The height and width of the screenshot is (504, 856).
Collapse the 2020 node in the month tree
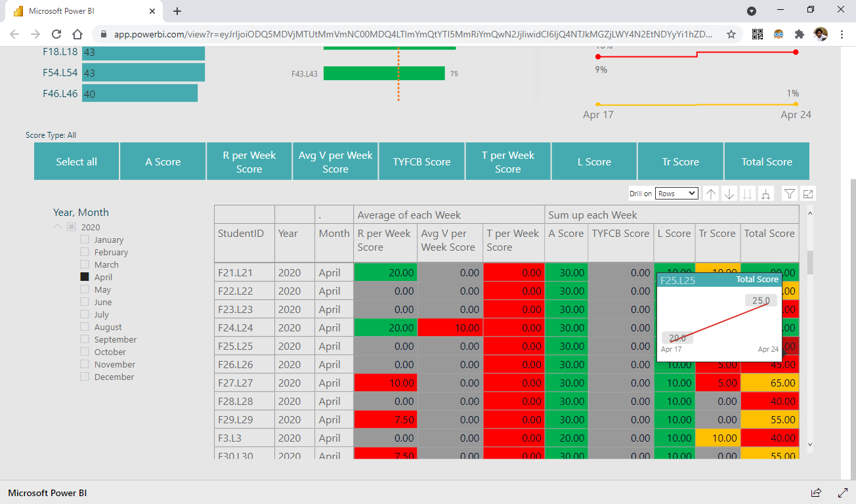[57, 227]
